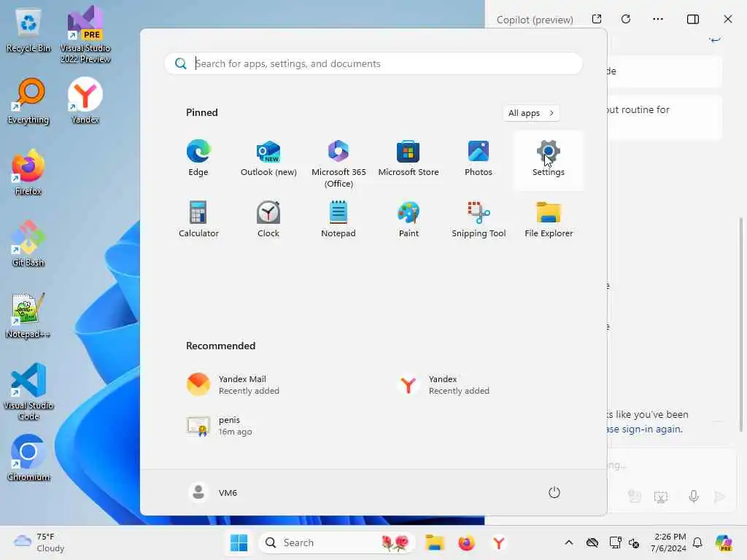Open VM6 user account menu
The width and height of the screenshot is (747, 560).
(213, 492)
